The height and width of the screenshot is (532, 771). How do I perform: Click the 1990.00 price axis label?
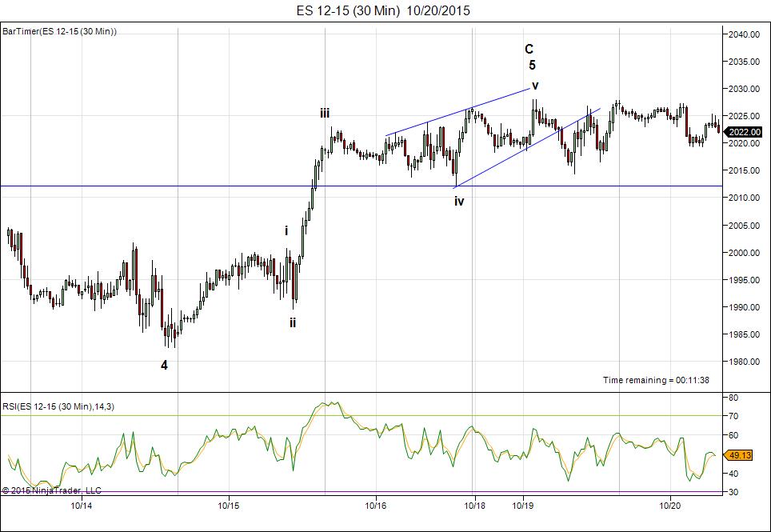(745, 307)
